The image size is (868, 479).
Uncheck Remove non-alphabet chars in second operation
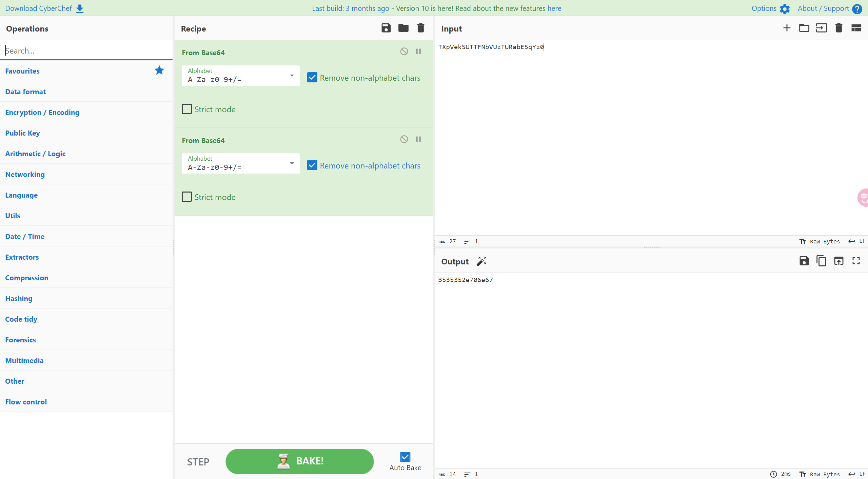(x=312, y=165)
